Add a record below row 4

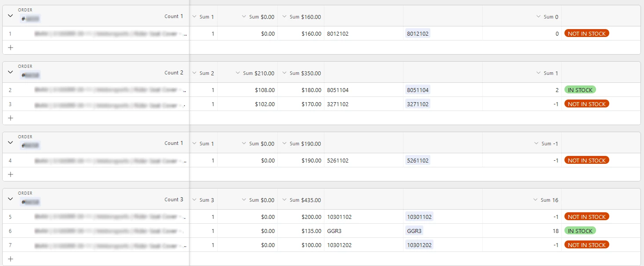click(11, 174)
